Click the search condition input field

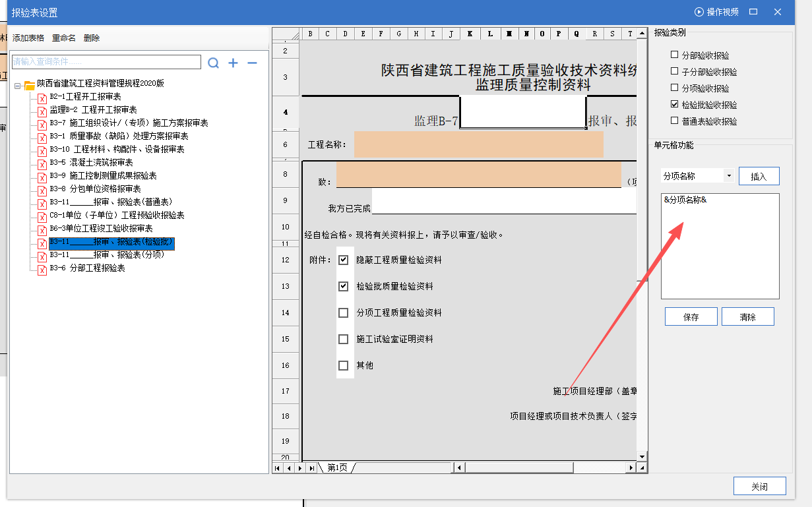coord(106,62)
